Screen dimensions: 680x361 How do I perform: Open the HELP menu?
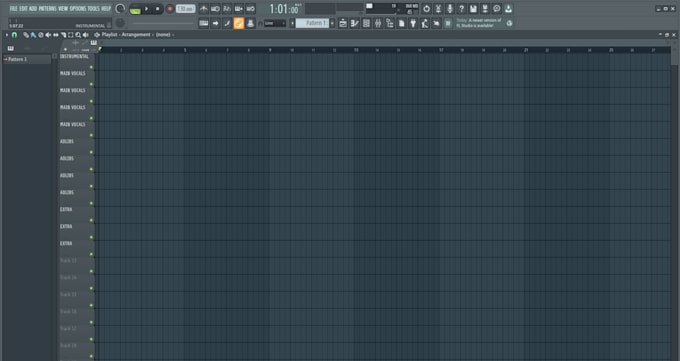[x=106, y=8]
